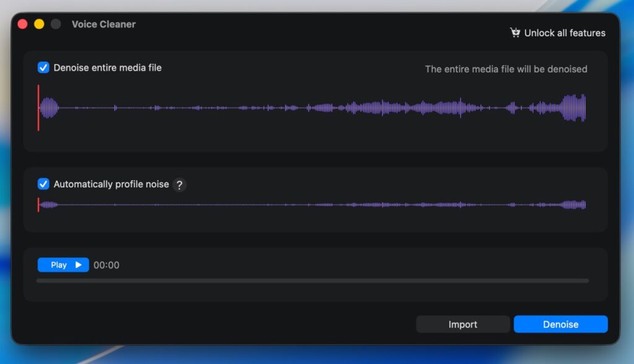Image resolution: width=634 pixels, height=364 pixels.
Task: Click the gray zoom button in the title bar
Action: point(56,24)
